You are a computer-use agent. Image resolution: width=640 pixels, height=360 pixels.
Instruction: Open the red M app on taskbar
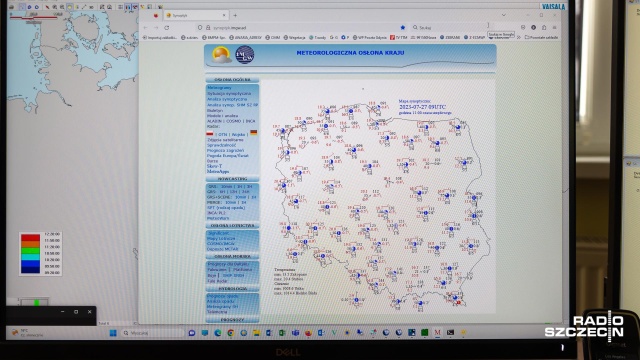(x=437, y=333)
